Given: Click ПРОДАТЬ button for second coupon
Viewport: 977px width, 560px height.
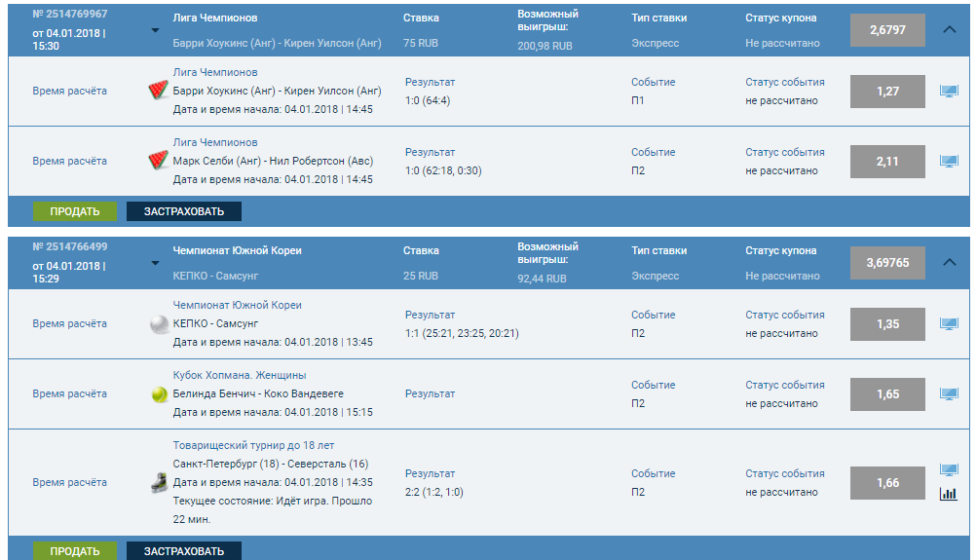Looking at the screenshot, I should 75,550.
